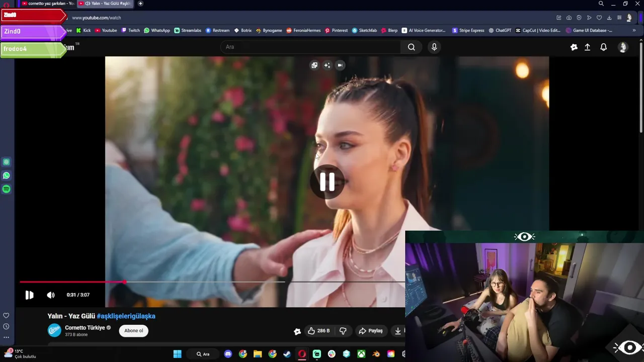Click the Cornetto Türkiye channel avatar
The image size is (644, 362).
[54, 330]
